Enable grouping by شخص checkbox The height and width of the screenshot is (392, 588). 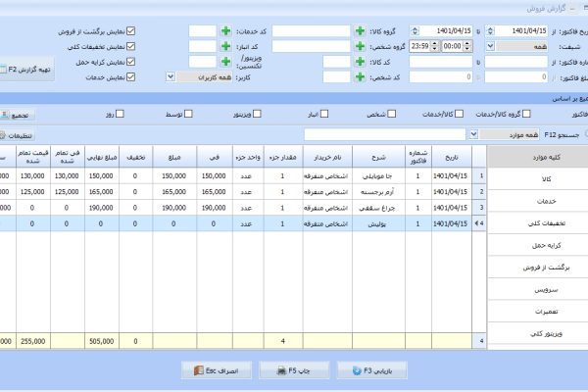tap(391, 114)
